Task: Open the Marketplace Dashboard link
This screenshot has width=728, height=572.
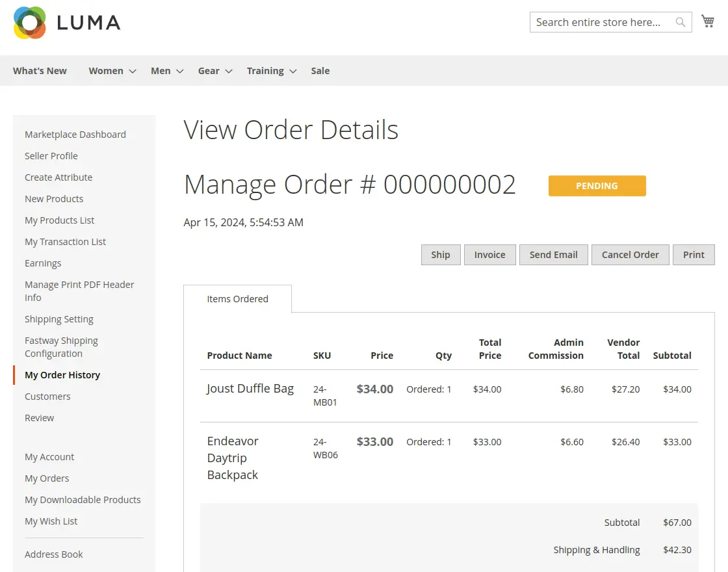Action: (x=75, y=134)
